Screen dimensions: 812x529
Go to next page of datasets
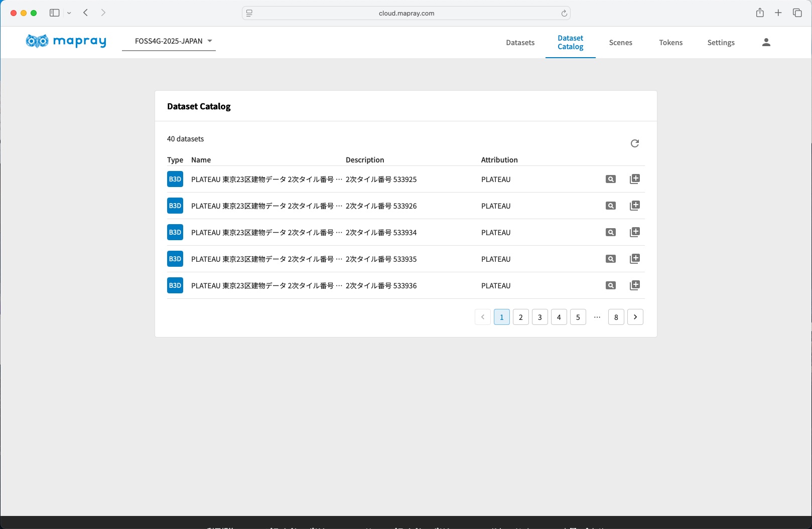tap(635, 317)
